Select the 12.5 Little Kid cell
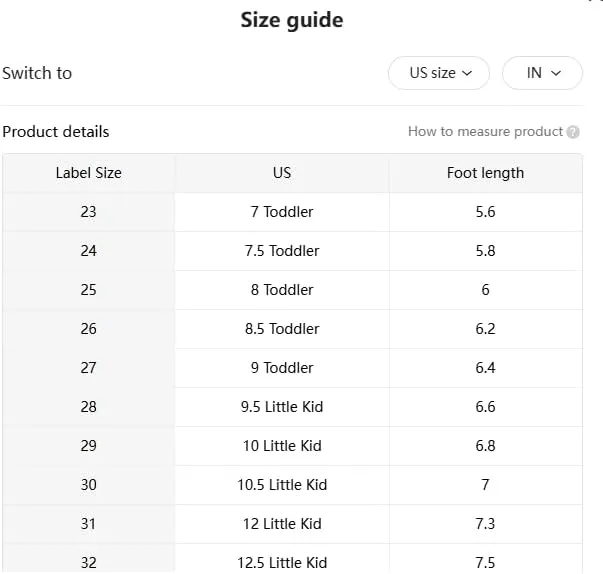 (x=282, y=561)
